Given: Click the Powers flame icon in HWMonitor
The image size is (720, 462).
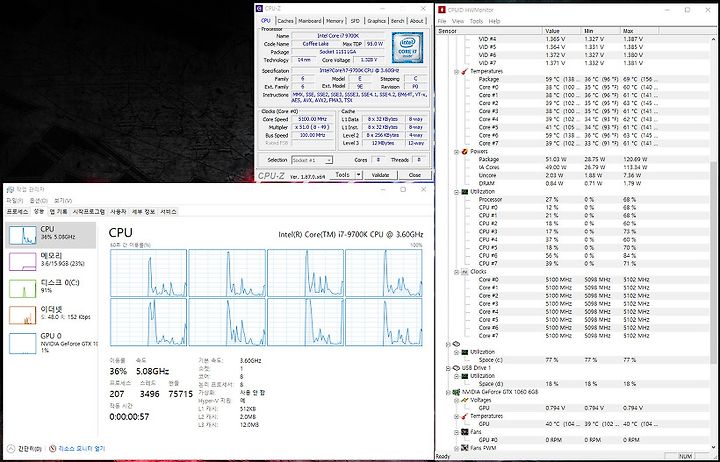Looking at the screenshot, I should point(464,151).
